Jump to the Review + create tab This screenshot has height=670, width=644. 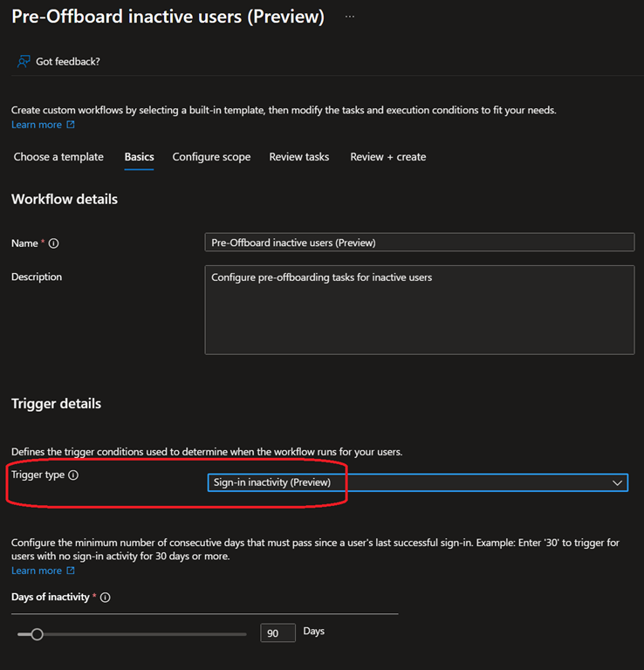[x=388, y=157]
